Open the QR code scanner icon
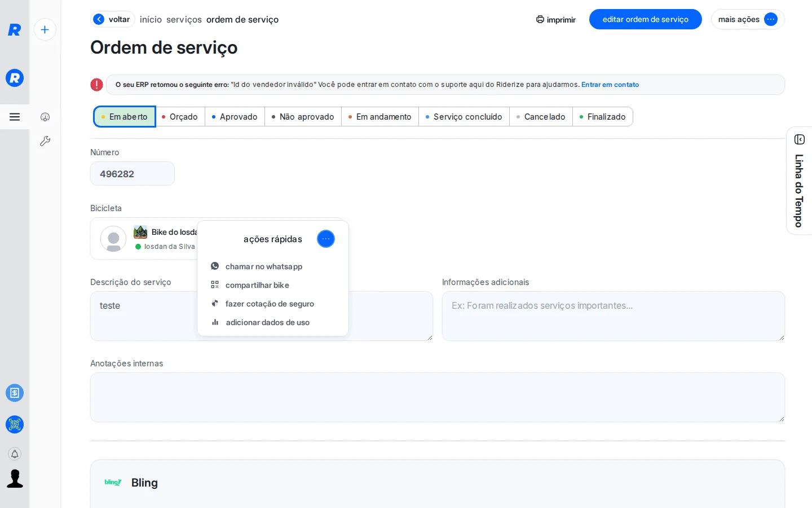 pos(15,424)
